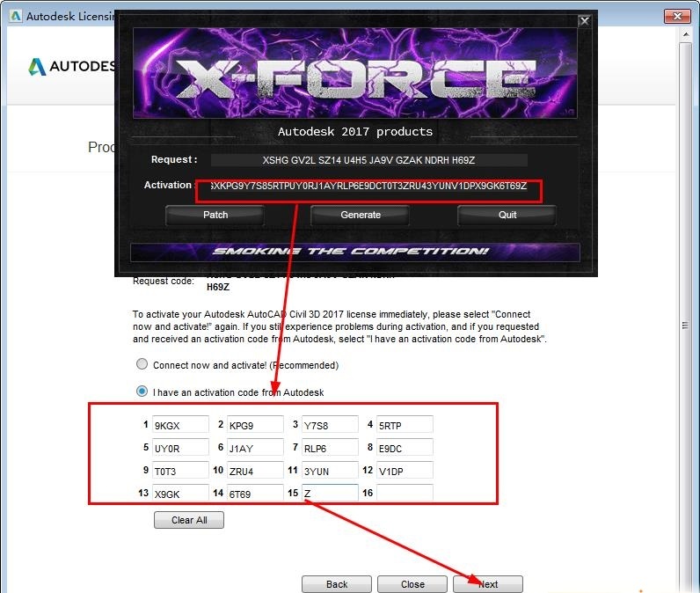This screenshot has width=700, height=593.
Task: Click activation code field 1 containing 9KGX
Action: pyautogui.click(x=180, y=424)
